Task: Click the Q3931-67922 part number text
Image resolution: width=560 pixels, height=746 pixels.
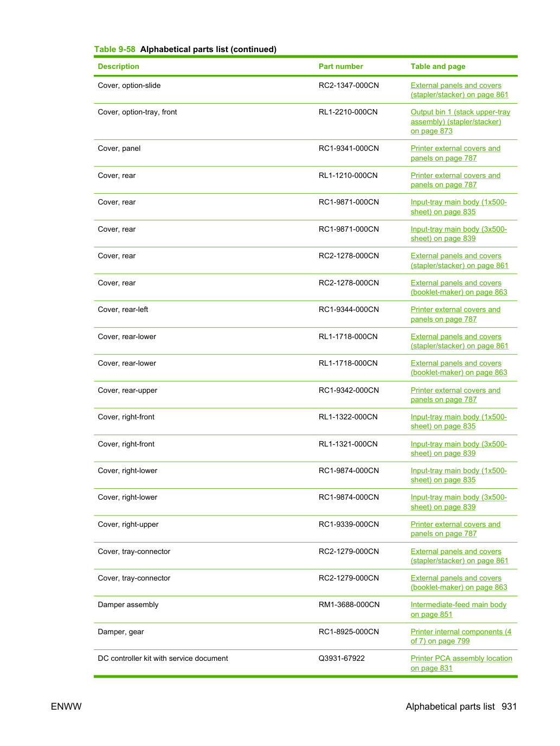Action: pos(342,658)
